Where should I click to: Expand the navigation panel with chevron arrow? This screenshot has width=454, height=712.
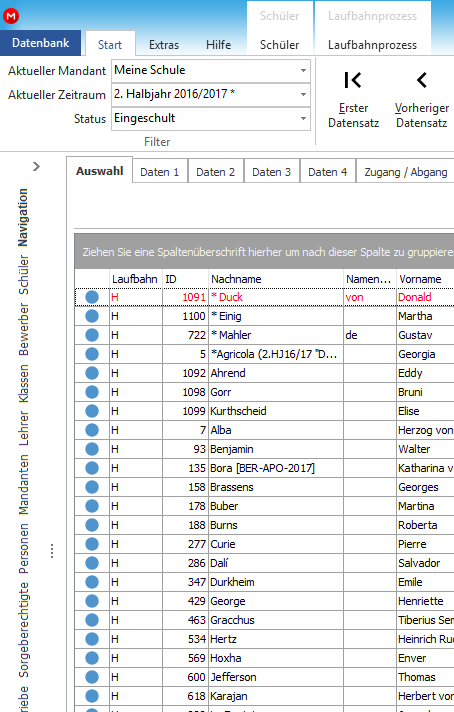36,167
